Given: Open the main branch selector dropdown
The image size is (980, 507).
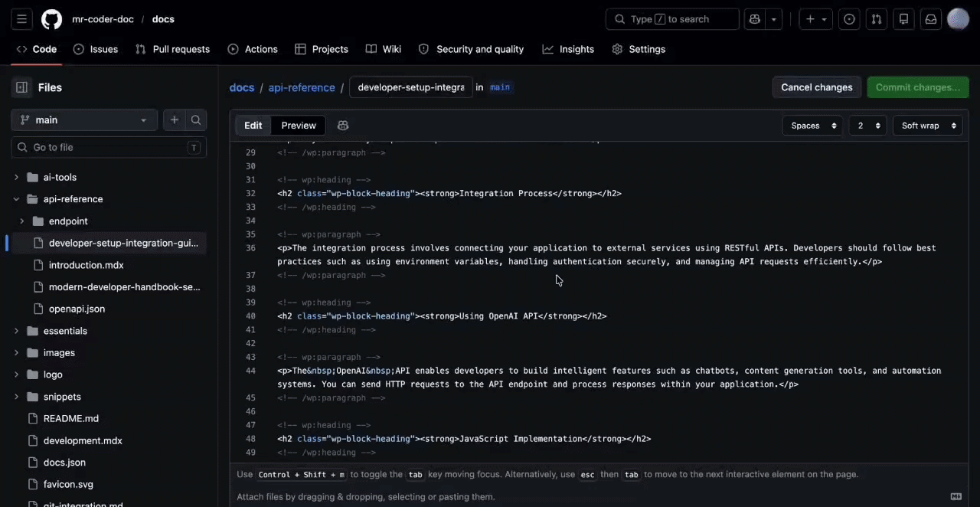Looking at the screenshot, I should click(84, 120).
